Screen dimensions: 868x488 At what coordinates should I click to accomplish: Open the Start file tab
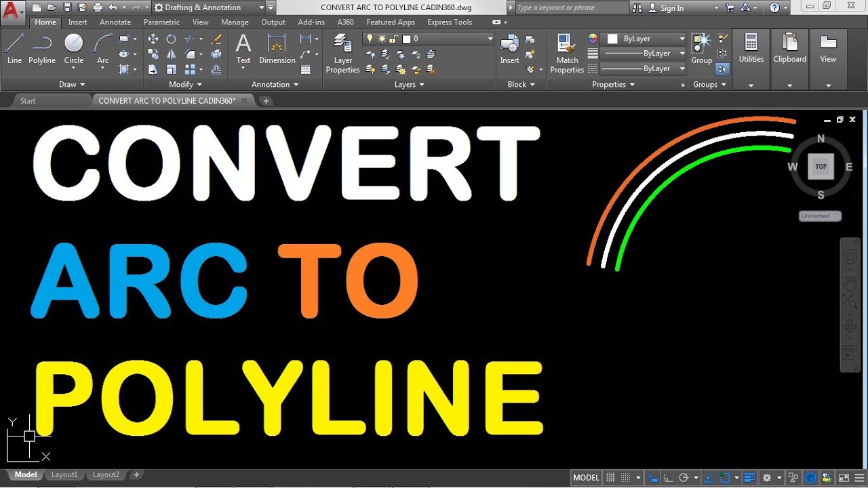28,101
